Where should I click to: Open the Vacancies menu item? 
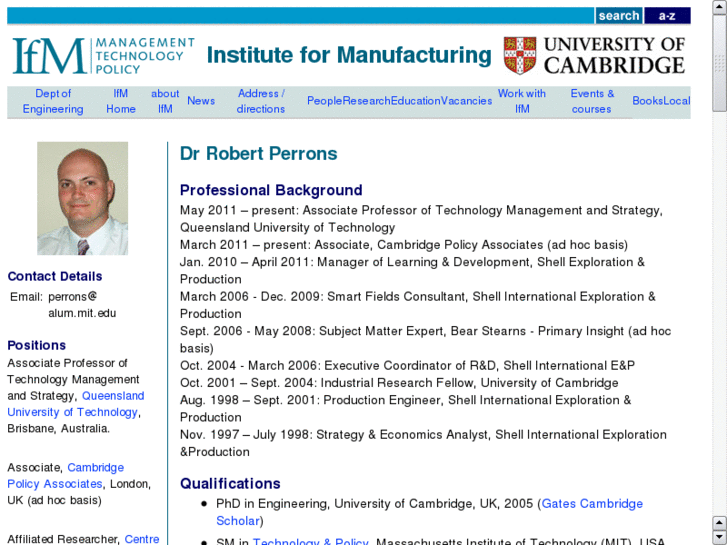pos(466,101)
